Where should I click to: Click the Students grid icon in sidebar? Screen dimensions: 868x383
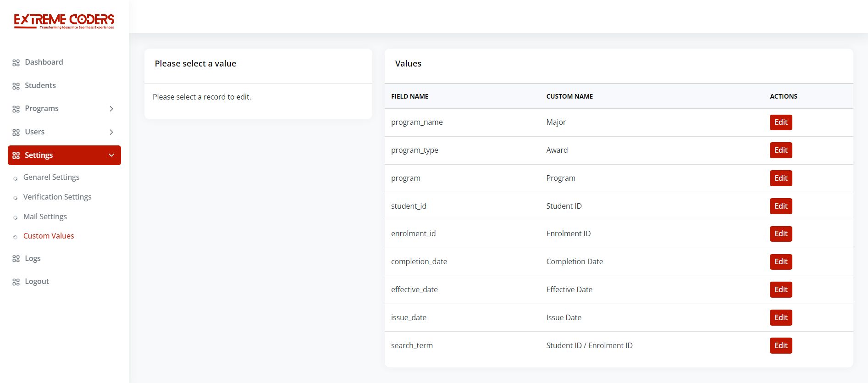16,86
